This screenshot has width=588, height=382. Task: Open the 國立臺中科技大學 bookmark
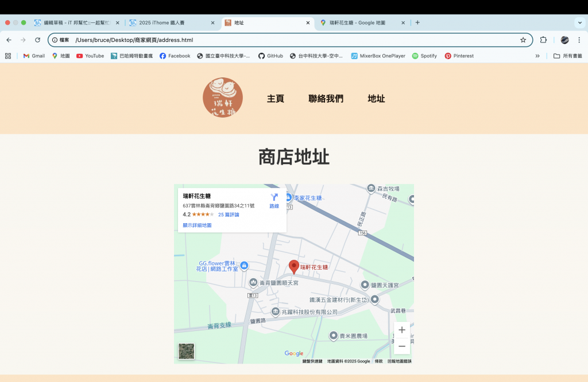pyautogui.click(x=223, y=56)
